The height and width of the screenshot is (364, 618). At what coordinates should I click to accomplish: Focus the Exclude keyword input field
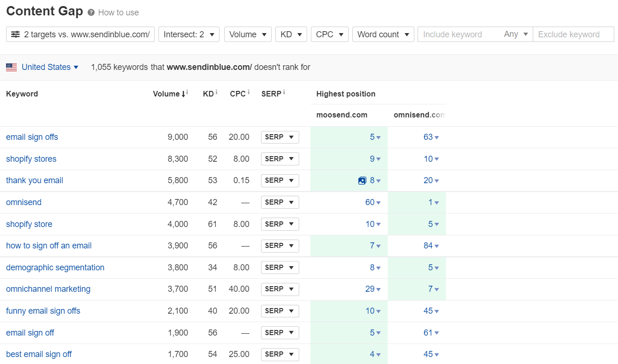pyautogui.click(x=573, y=34)
